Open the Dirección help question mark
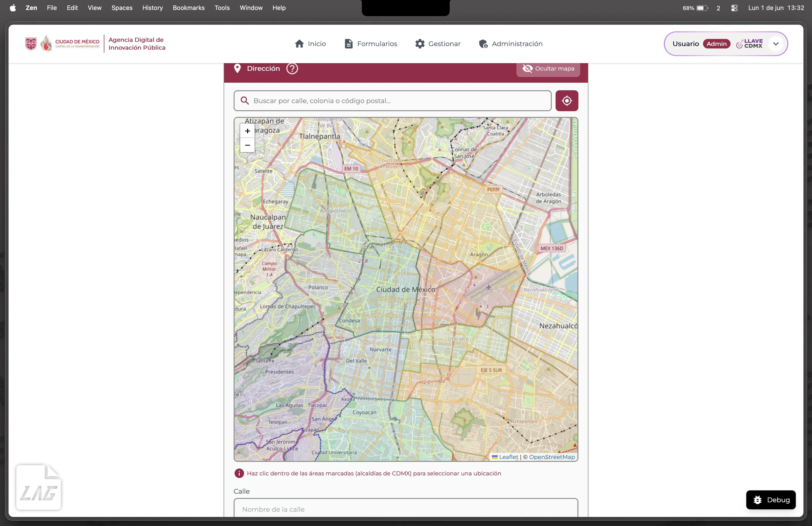The image size is (812, 526). point(292,69)
